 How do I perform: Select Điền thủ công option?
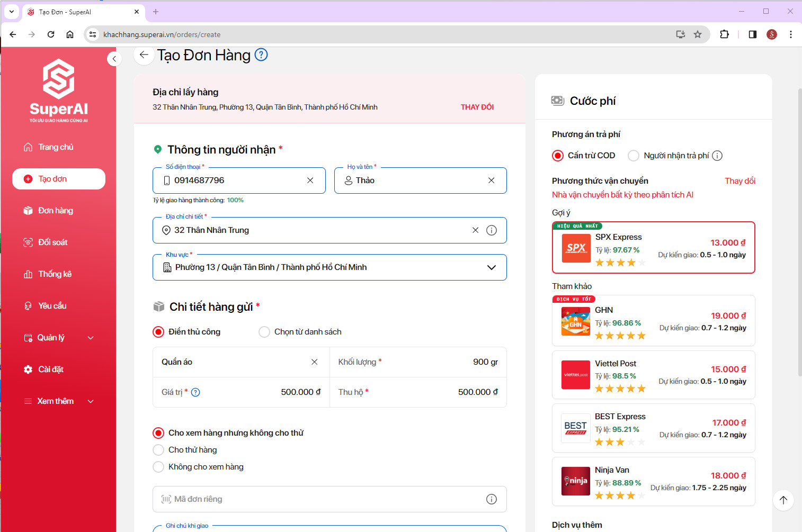point(158,332)
